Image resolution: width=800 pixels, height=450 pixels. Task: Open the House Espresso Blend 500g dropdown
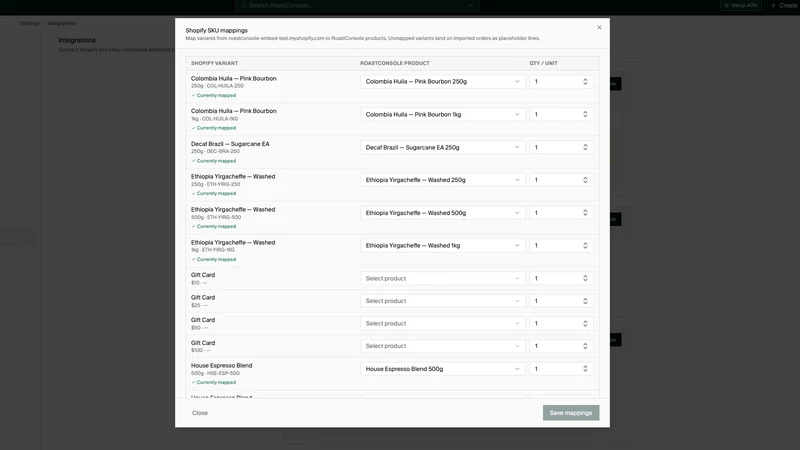442,369
